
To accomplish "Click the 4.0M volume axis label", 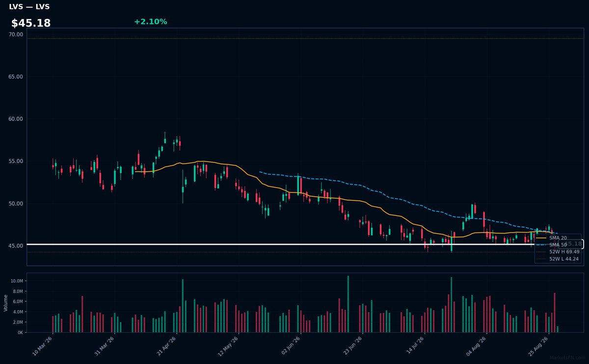I will [x=17, y=312].
